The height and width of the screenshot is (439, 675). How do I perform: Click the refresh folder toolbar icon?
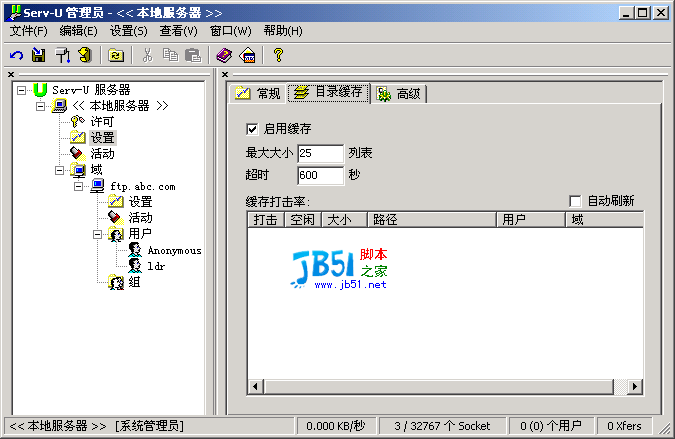tap(116, 56)
